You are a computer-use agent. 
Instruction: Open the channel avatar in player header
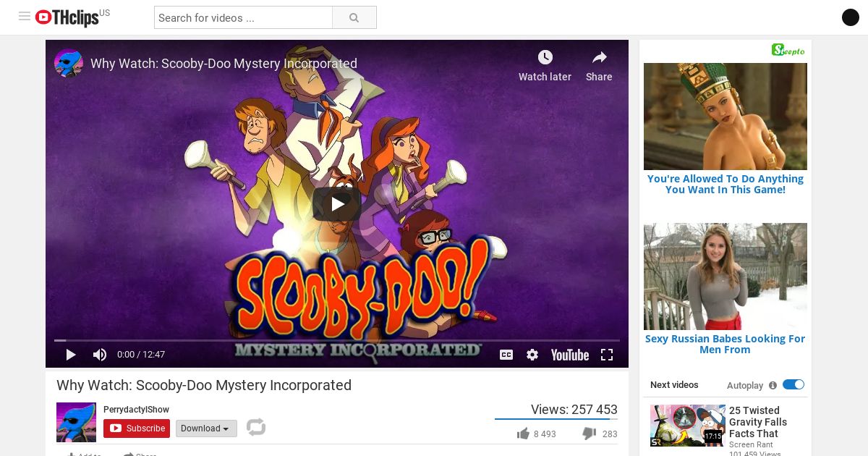69,64
